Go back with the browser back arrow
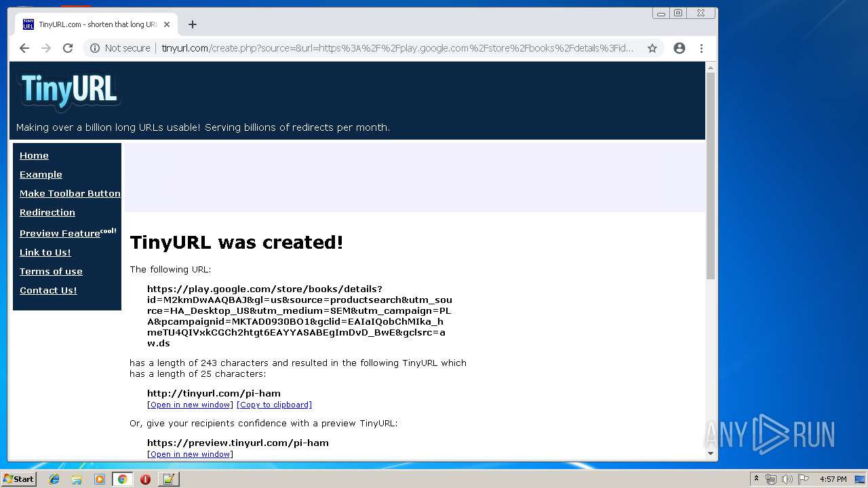 (x=24, y=48)
